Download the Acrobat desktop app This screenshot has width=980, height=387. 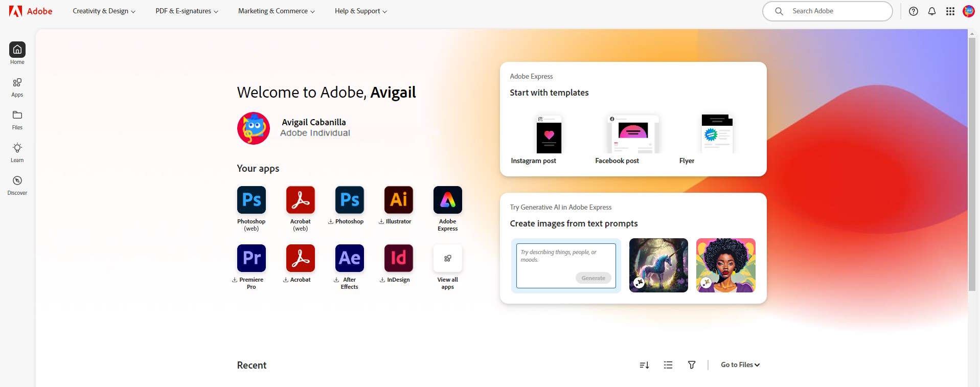[301, 258]
